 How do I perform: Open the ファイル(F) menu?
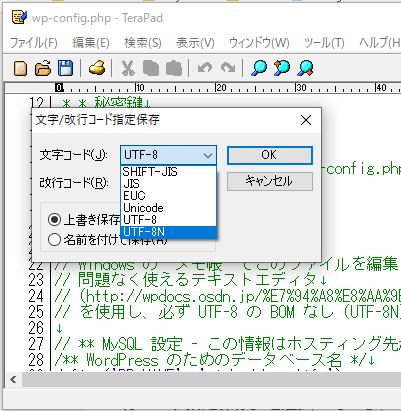(34, 43)
